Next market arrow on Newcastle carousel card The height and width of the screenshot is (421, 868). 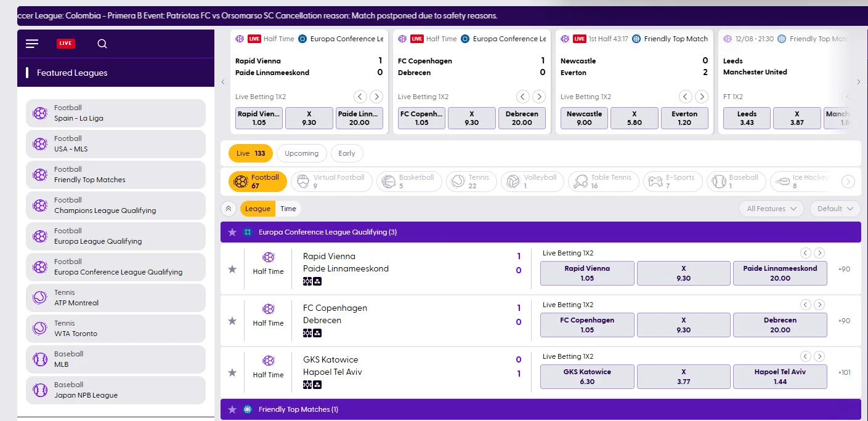[x=702, y=97]
